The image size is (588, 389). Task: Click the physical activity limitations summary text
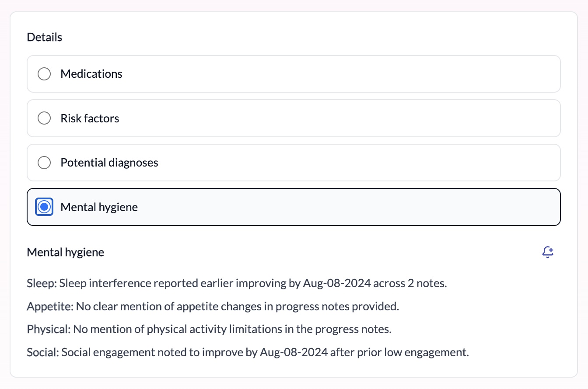click(232, 329)
